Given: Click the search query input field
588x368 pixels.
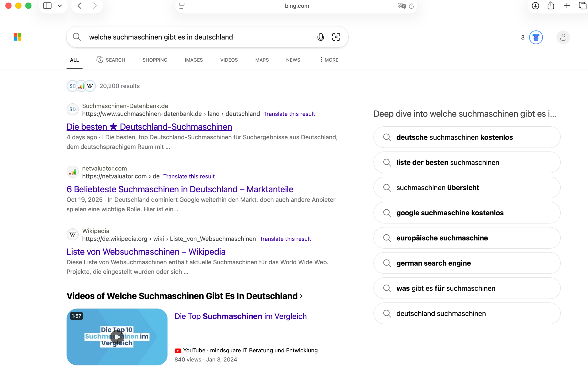Looking at the screenshot, I should [x=199, y=37].
